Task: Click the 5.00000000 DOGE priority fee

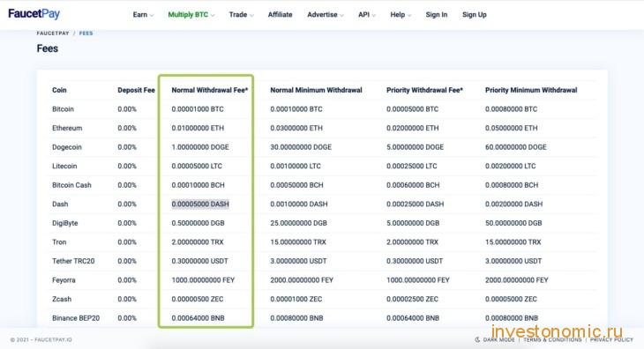Action: coord(415,147)
